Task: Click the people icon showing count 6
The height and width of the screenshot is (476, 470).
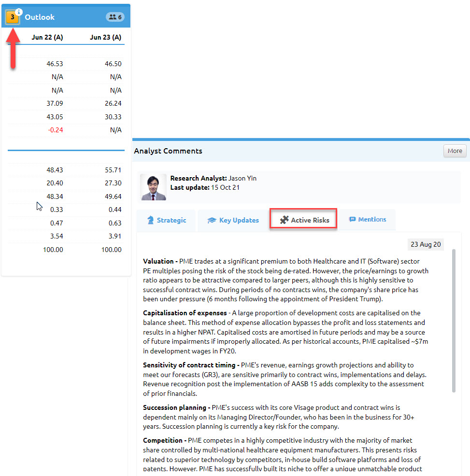Action: (113, 17)
